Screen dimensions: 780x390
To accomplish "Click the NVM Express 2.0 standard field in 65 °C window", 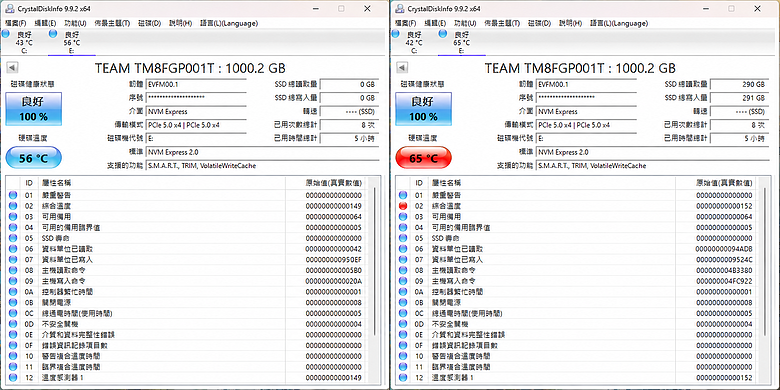I will 653,152.
